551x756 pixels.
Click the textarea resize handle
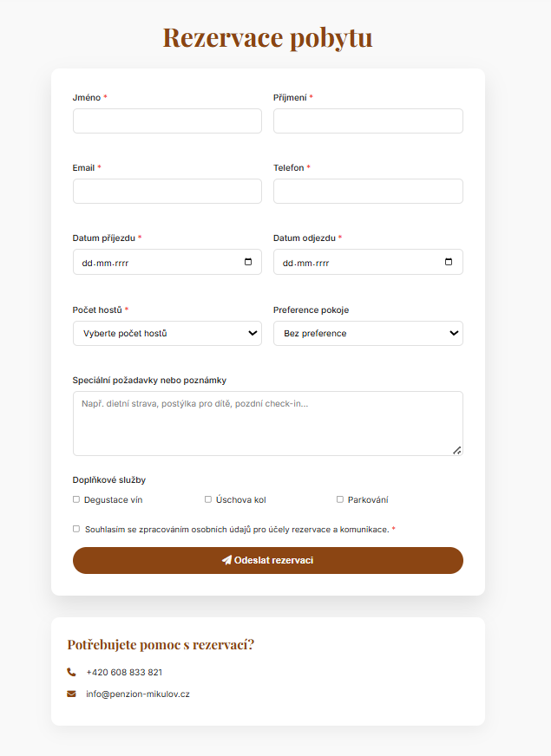pyautogui.click(x=457, y=450)
